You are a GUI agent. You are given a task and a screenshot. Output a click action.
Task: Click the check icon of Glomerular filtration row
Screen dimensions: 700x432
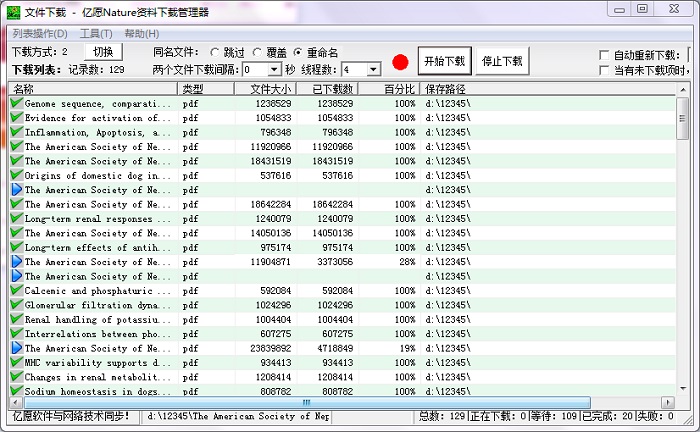17,304
